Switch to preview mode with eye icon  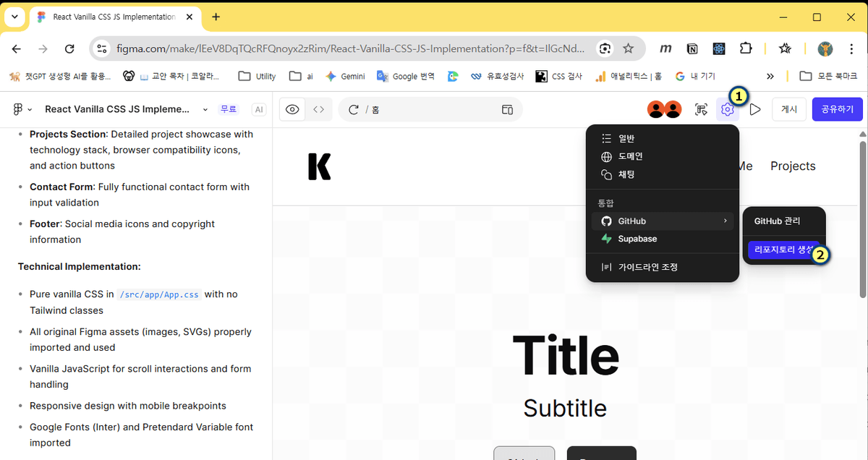coord(292,109)
